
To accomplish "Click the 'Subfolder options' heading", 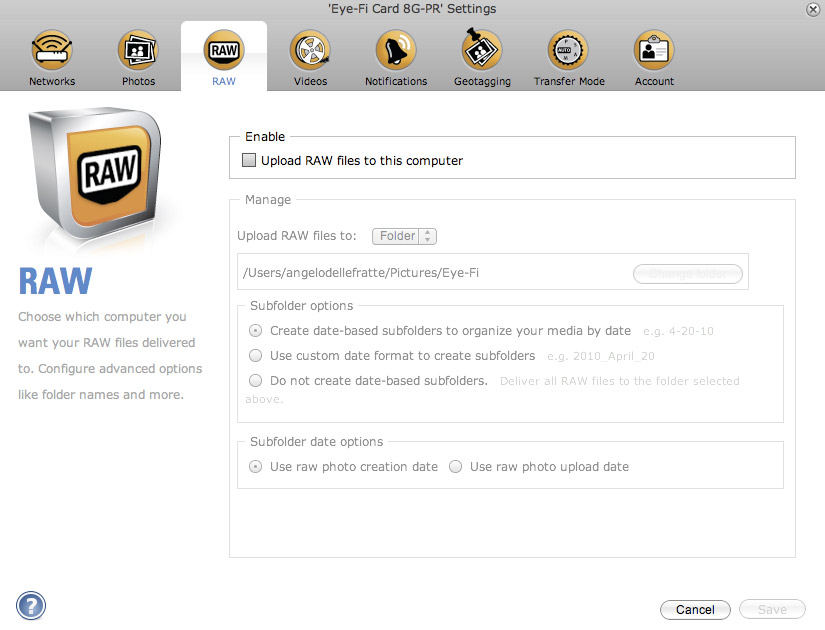I will [x=301, y=306].
